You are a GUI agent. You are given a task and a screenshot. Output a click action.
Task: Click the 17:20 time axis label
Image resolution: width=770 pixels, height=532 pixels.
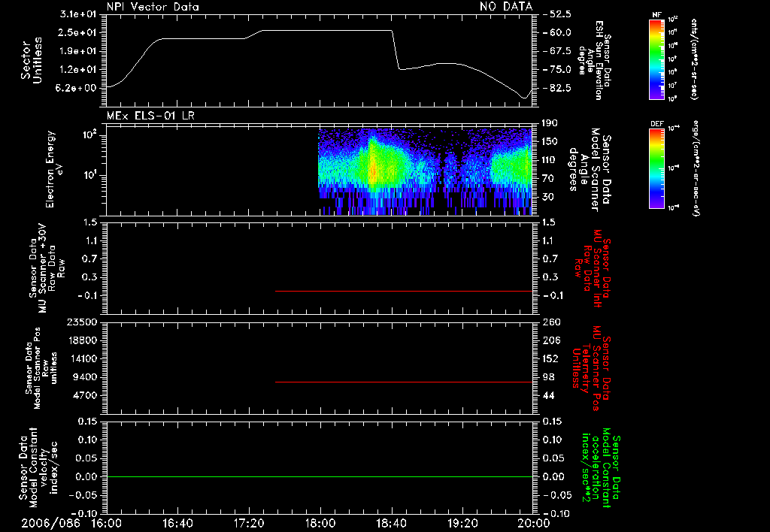[249, 523]
